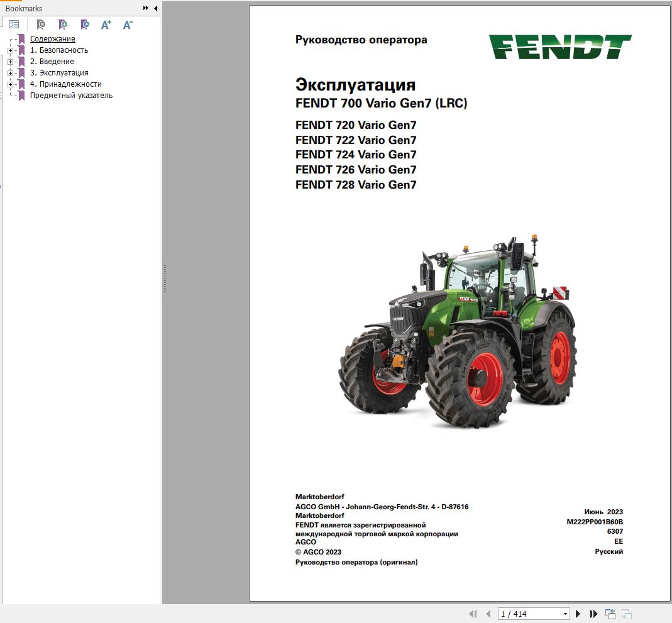Click the AGCO GmbH address line

click(382, 507)
